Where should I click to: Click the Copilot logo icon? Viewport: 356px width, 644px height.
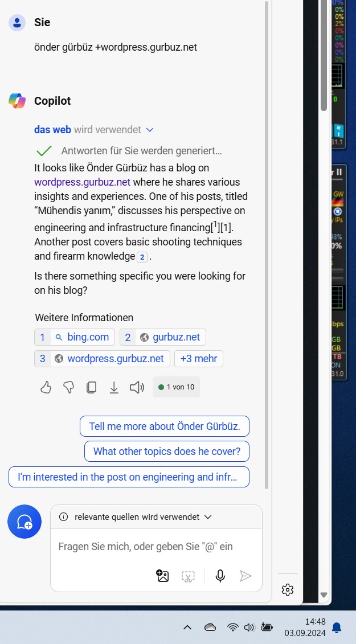click(17, 101)
